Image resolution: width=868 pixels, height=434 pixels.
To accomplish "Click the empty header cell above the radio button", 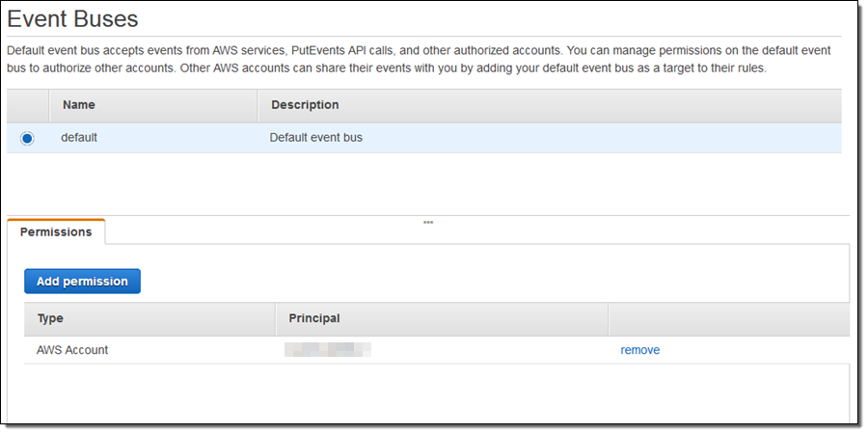I will click(27, 105).
